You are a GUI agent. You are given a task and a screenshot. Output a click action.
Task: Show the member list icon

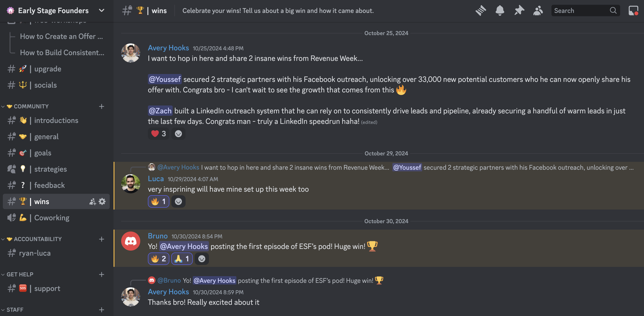point(538,11)
